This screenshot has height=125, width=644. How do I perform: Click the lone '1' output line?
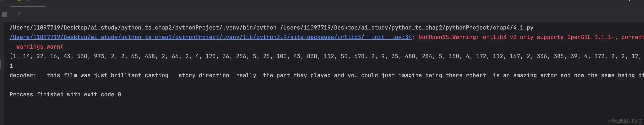tap(11, 66)
